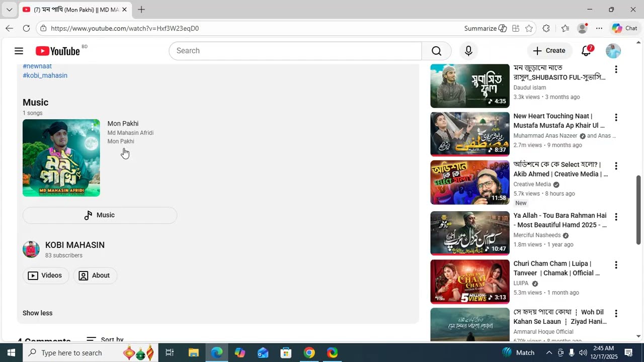Open the browser profile icon
This screenshot has width=644, height=362.
tap(582, 28)
